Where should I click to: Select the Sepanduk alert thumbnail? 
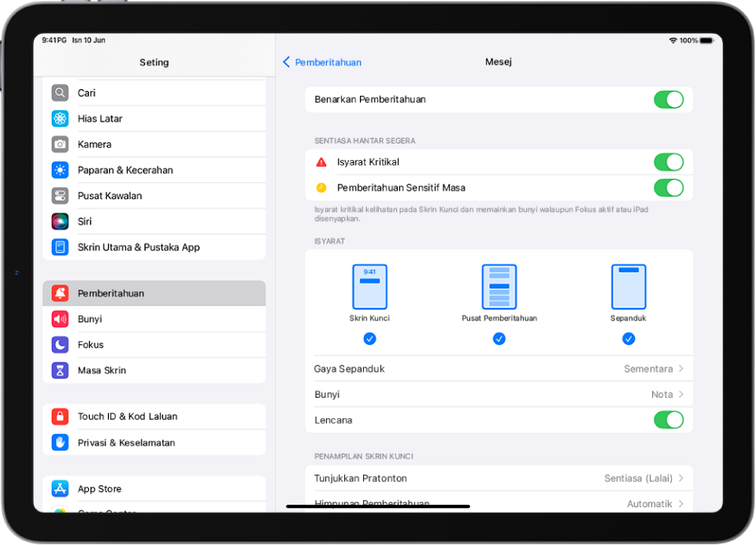point(628,287)
